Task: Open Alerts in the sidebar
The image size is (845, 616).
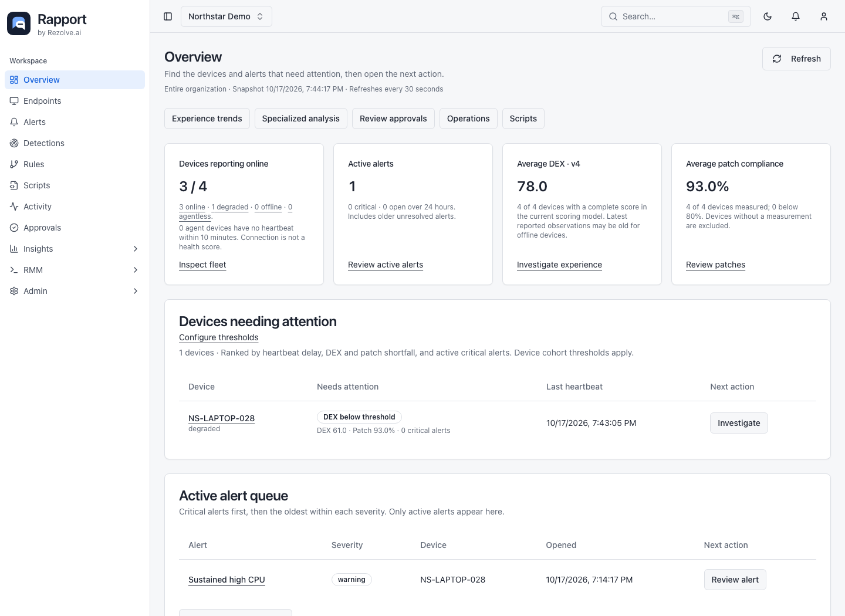Action: pyautogui.click(x=75, y=122)
